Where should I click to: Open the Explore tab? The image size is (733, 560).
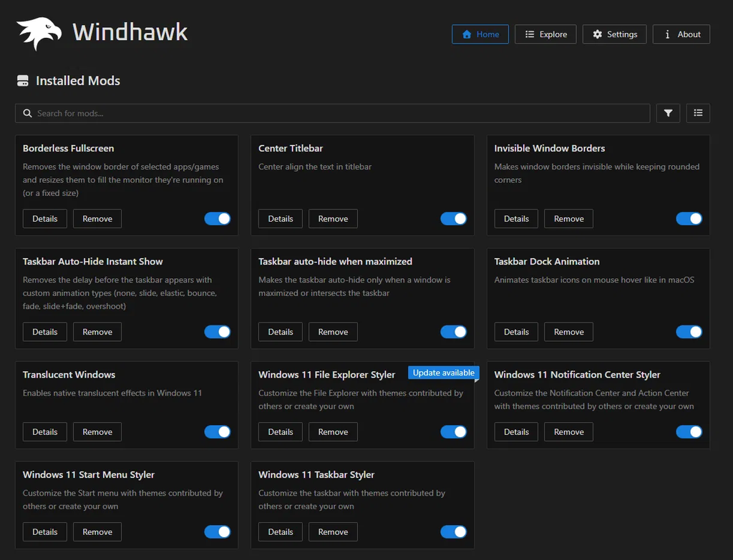545,34
